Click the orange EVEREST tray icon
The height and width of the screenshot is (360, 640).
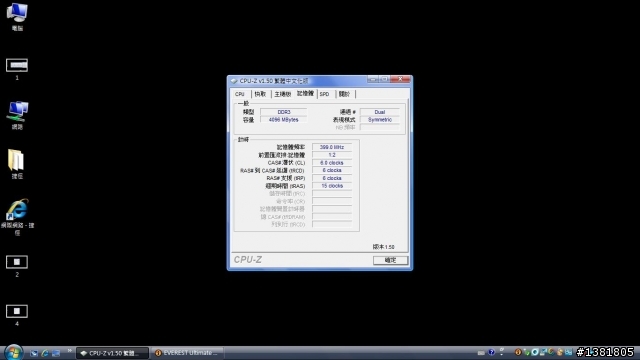(518, 352)
